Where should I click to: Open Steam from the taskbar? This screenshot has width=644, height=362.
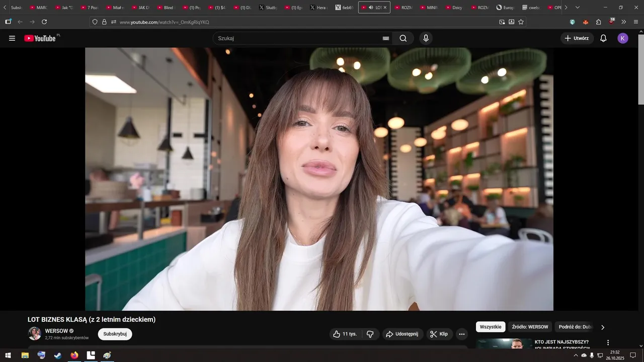click(58, 355)
